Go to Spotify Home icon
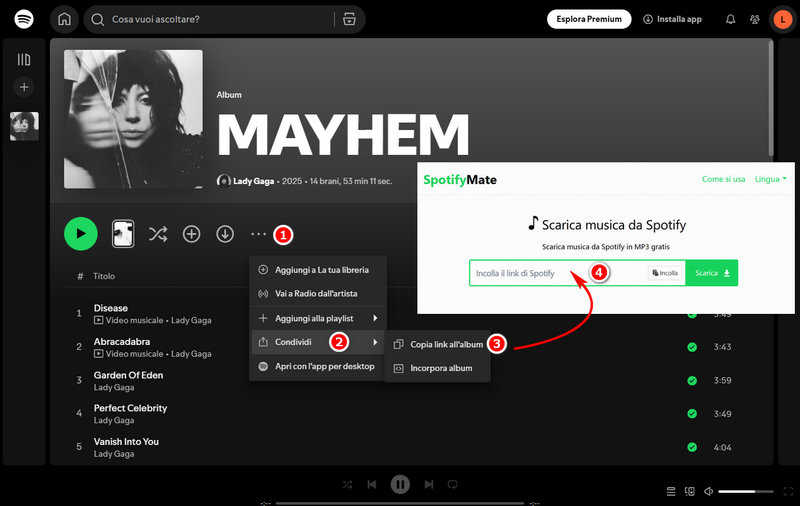Image resolution: width=800 pixels, height=506 pixels. tap(64, 19)
